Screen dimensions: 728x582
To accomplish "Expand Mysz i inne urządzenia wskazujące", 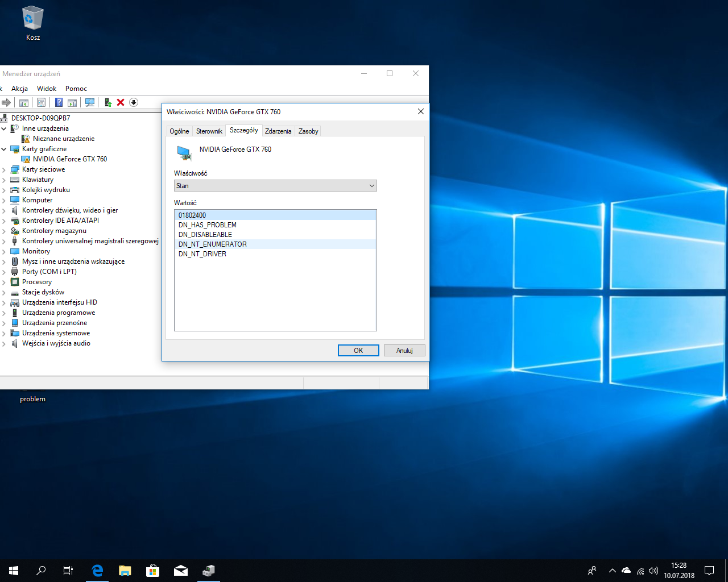I will point(4,261).
